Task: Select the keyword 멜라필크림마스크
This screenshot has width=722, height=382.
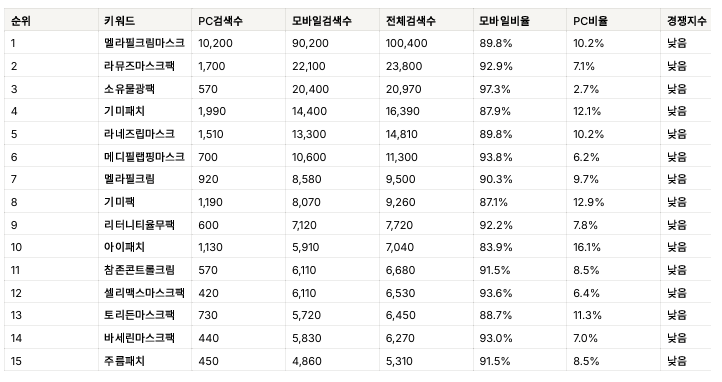Action: [144, 43]
